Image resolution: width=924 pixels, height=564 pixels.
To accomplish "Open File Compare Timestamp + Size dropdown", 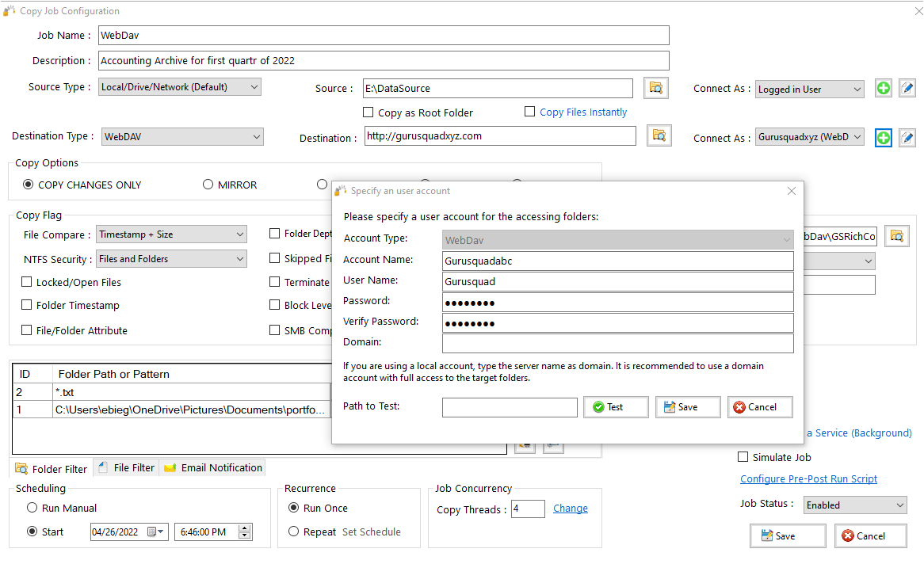I will (x=171, y=234).
